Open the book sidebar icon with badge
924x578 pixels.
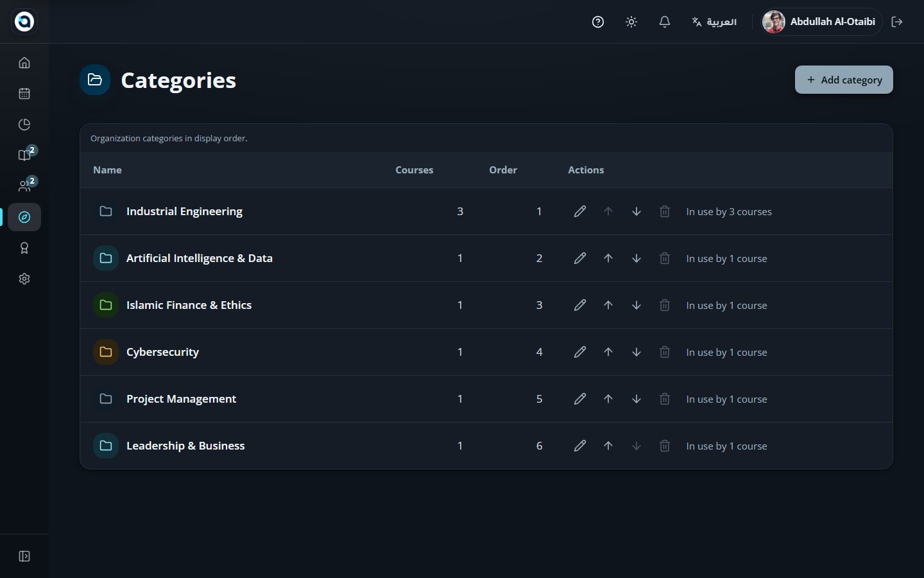(24, 155)
